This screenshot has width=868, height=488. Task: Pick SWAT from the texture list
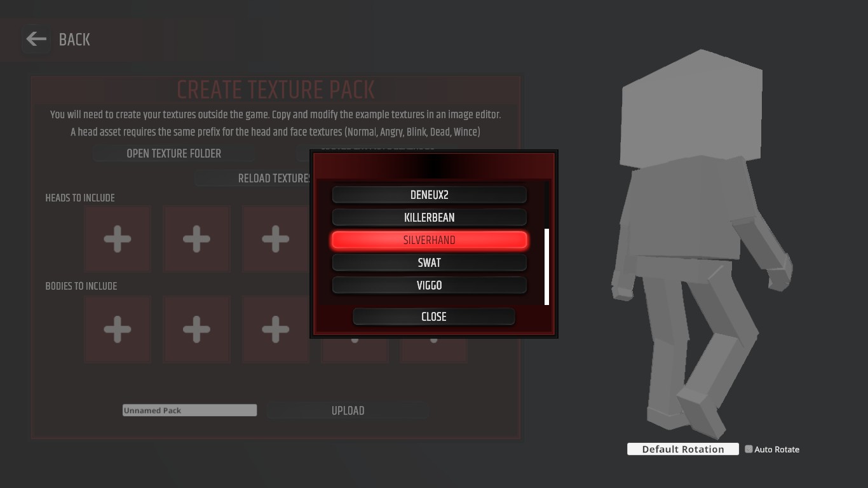430,262
